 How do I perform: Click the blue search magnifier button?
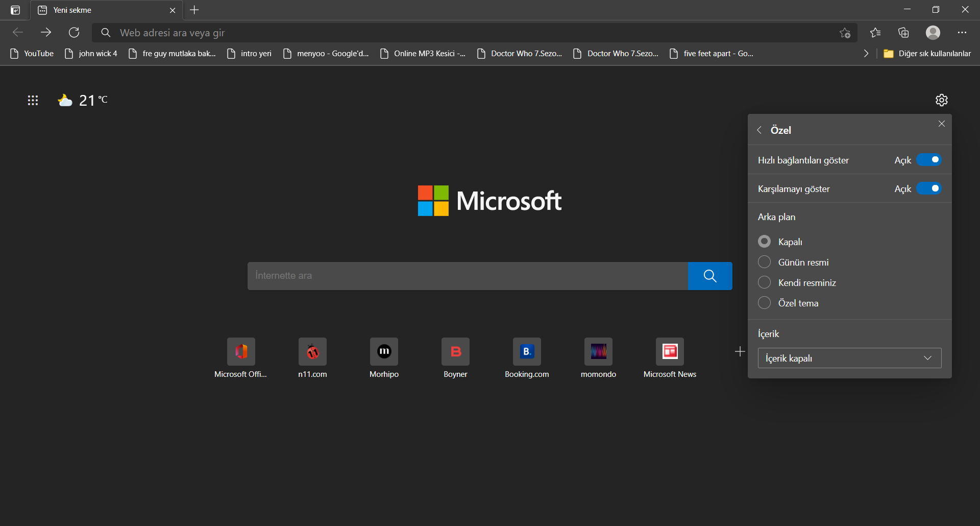(709, 276)
